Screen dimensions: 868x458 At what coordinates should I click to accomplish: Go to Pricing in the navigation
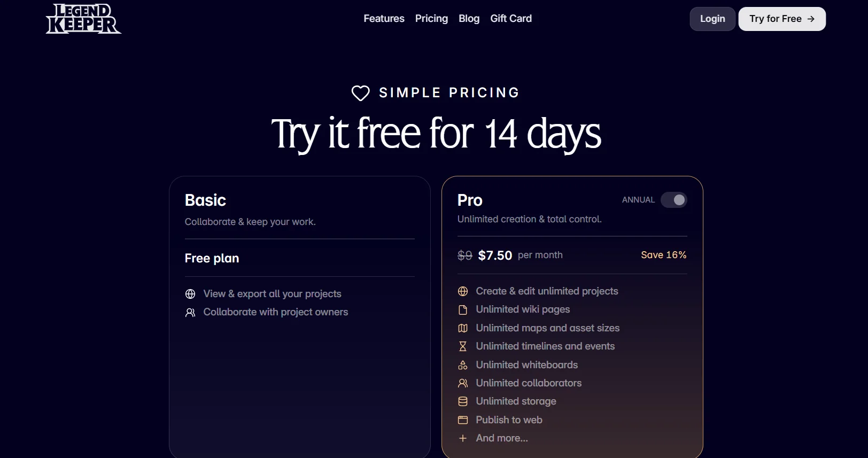(x=431, y=19)
